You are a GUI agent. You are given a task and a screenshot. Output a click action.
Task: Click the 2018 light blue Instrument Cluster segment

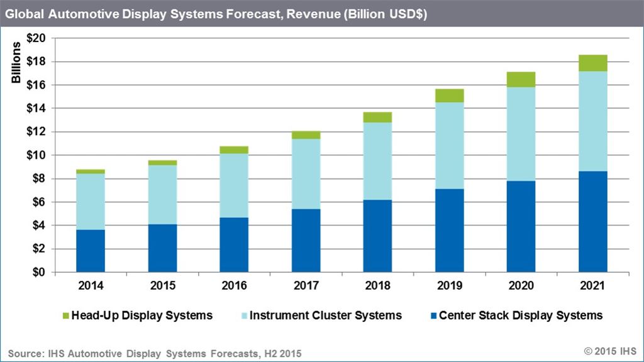pyautogui.click(x=377, y=161)
